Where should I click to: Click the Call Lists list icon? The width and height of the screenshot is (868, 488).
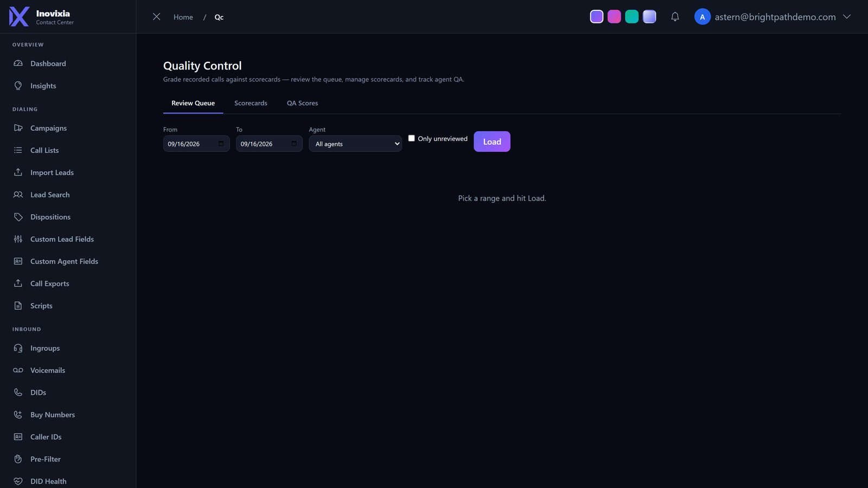coord(18,150)
